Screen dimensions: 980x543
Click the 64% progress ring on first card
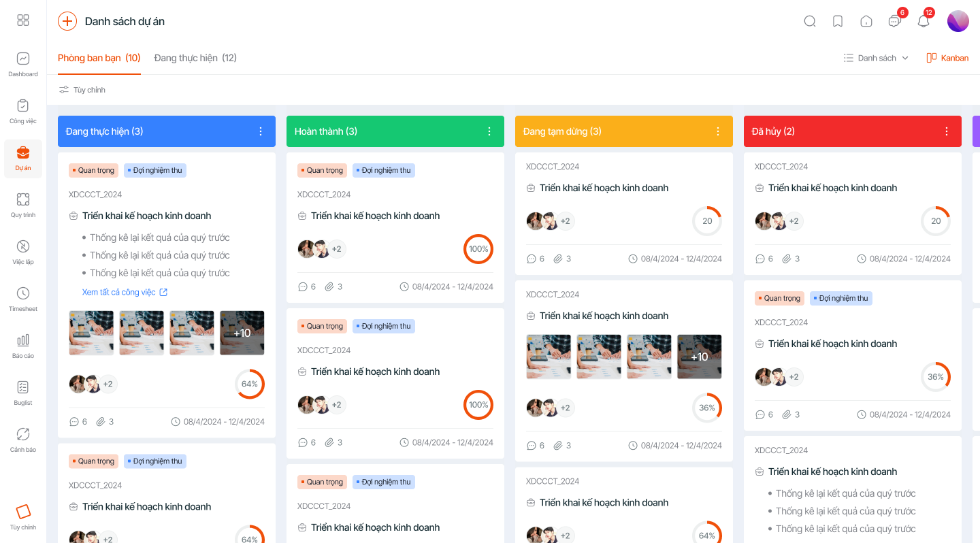click(x=250, y=384)
